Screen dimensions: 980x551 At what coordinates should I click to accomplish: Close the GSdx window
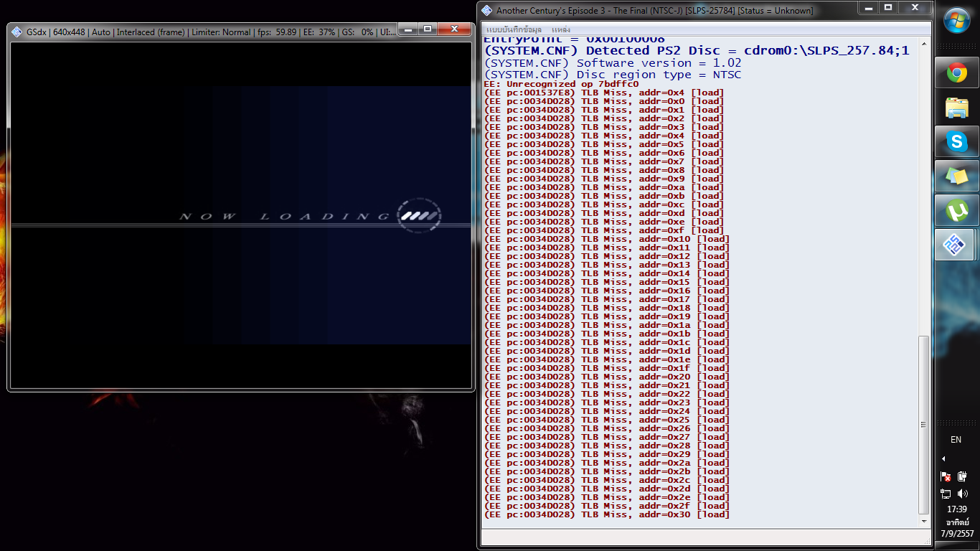(455, 29)
